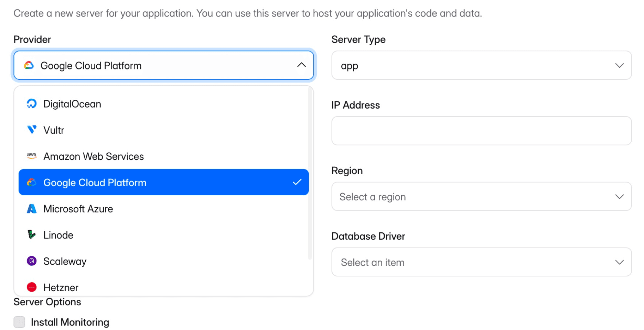
Task: Open the Database Driver dropdown
Action: coord(481,262)
